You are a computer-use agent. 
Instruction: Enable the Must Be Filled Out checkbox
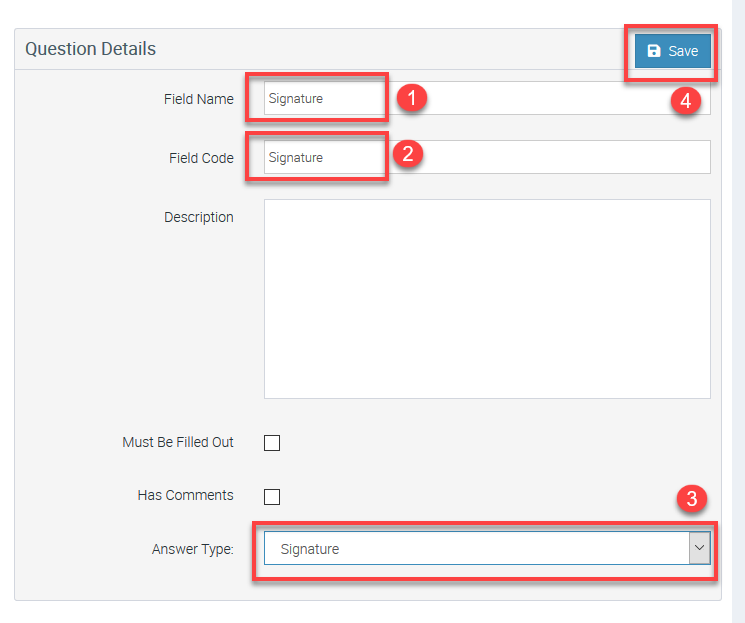(x=272, y=443)
